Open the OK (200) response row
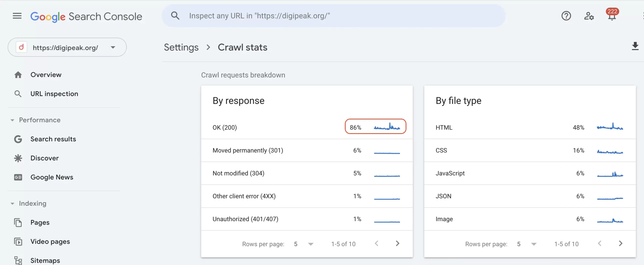Image resolution: width=644 pixels, height=265 pixels. pyautogui.click(x=307, y=127)
